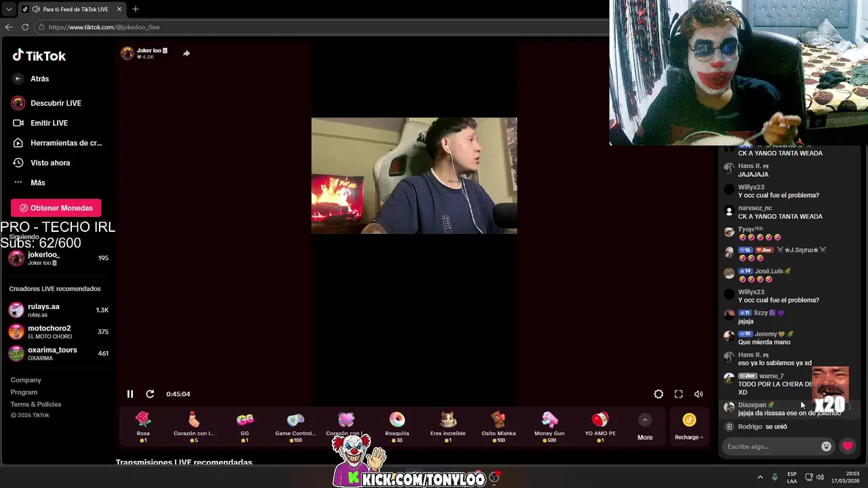Send the Eres increíble cat gift
The width and height of the screenshot is (868, 488).
(448, 427)
